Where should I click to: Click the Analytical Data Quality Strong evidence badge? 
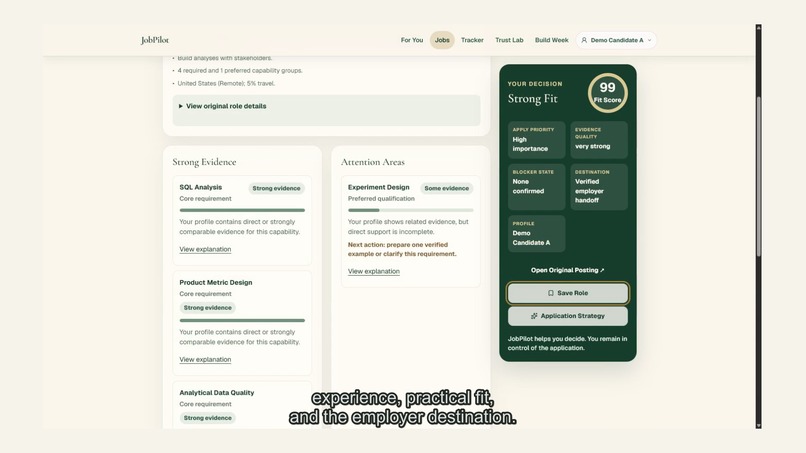(x=208, y=418)
